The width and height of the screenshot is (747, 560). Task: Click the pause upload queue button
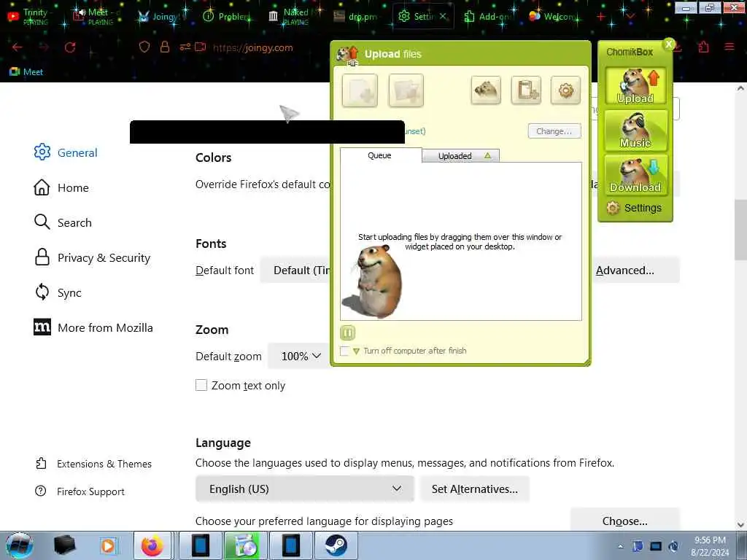tap(348, 332)
